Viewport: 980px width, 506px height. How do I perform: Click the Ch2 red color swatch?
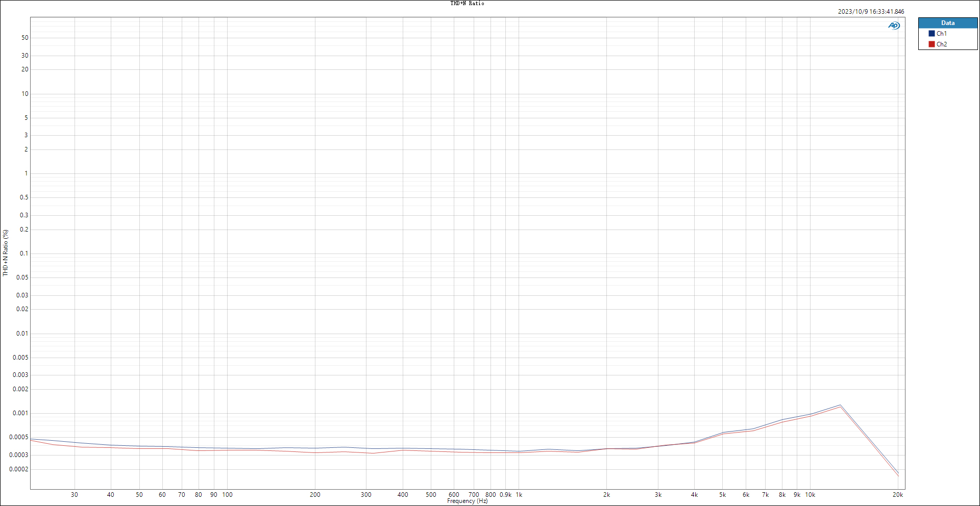point(932,44)
